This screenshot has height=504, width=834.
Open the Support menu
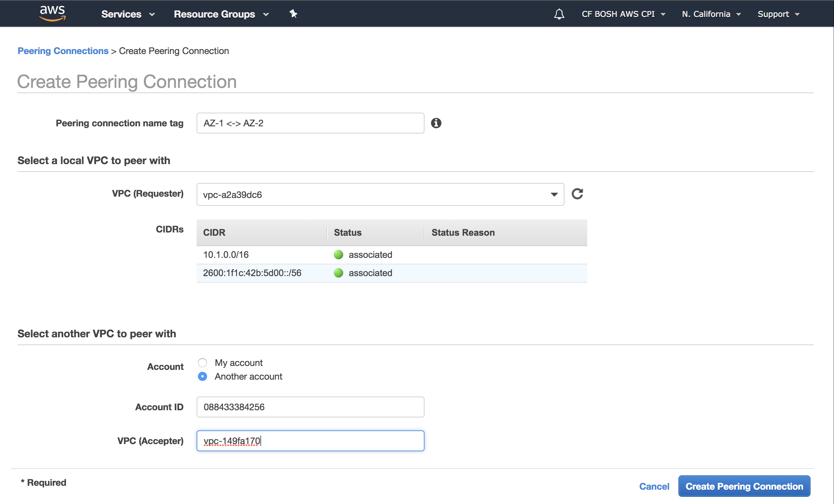click(778, 14)
